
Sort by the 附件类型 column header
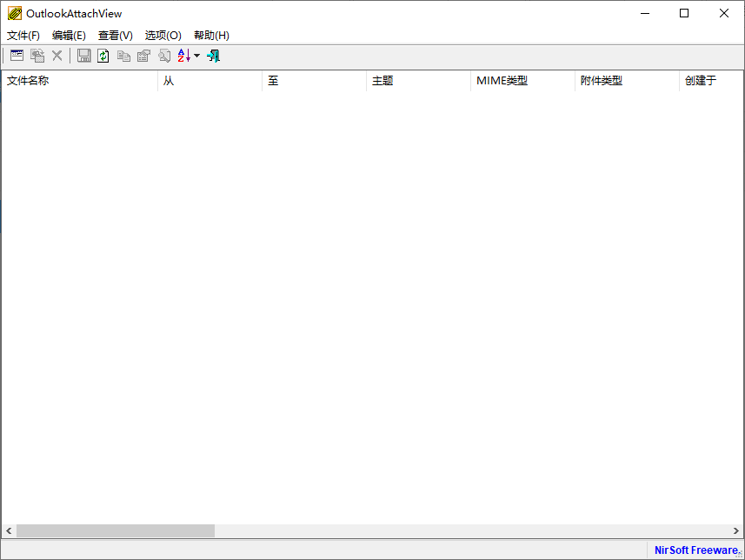627,80
